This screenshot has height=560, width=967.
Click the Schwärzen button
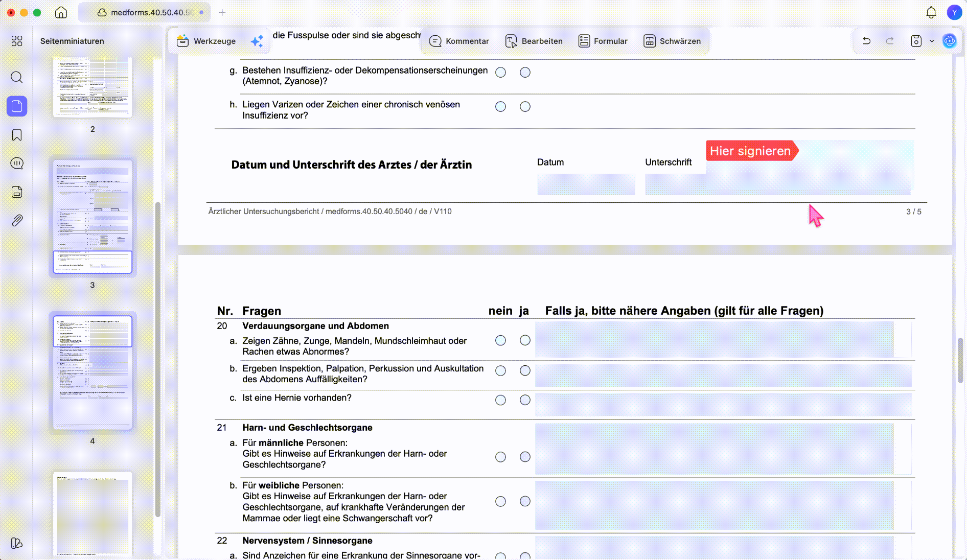point(672,41)
